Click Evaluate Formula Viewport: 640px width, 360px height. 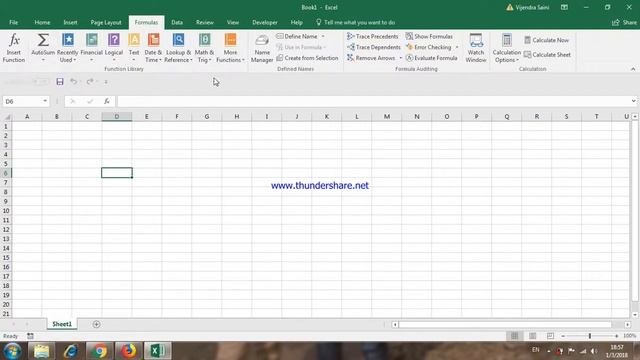coord(431,58)
